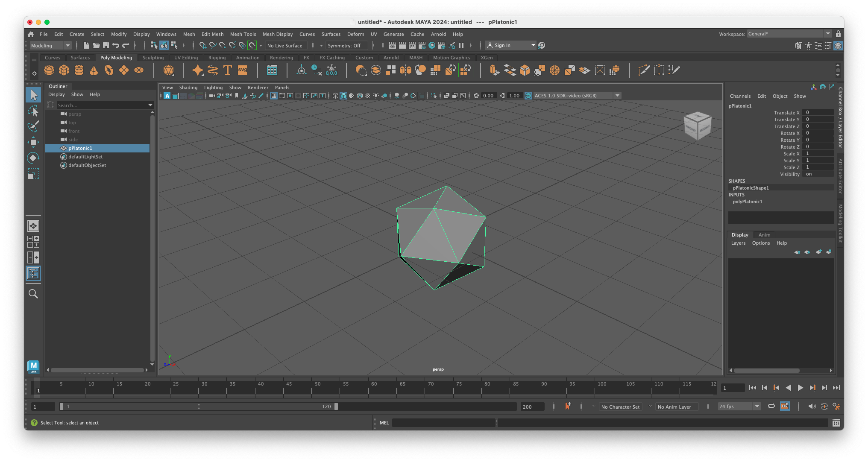
Task: Toggle the Outliner panel button in the toolbox
Action: click(33, 273)
